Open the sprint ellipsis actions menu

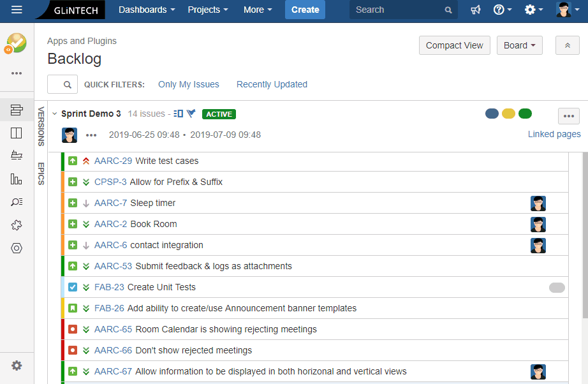568,116
